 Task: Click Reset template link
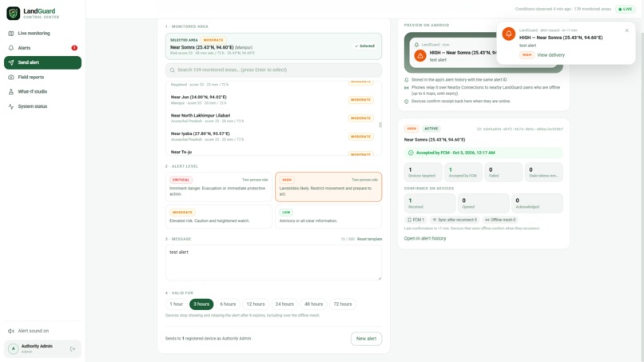point(369,239)
